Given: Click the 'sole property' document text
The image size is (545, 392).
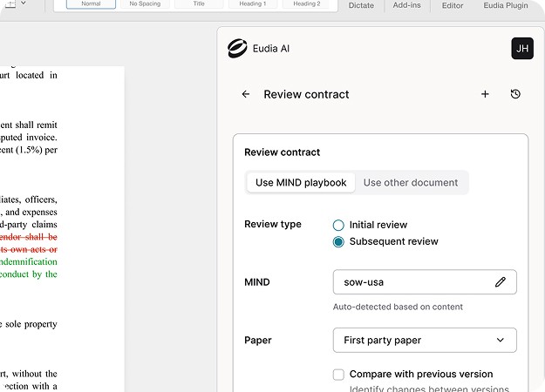Looking at the screenshot, I should pos(31,324).
